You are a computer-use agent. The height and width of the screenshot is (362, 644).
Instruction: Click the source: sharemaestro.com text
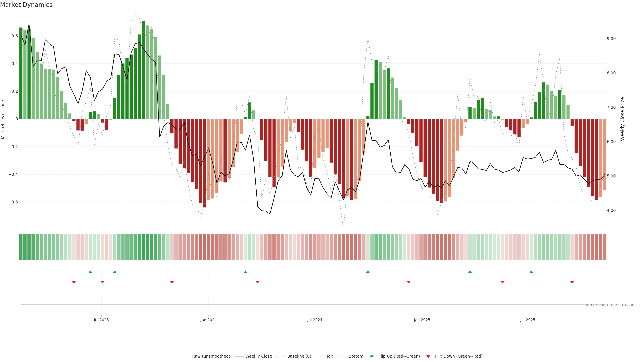tap(609, 305)
